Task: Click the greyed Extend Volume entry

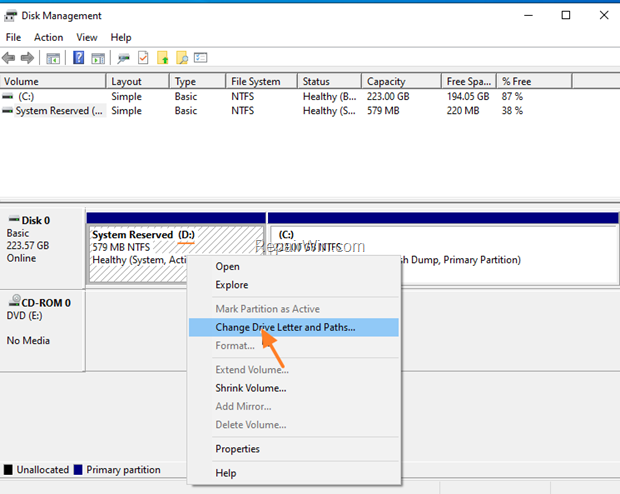Action: [x=294, y=370]
